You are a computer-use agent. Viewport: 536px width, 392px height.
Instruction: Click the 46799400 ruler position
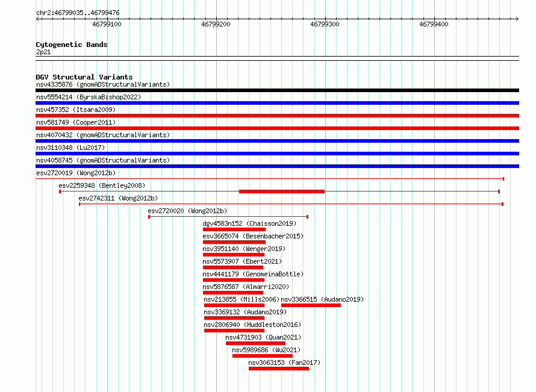click(x=434, y=24)
